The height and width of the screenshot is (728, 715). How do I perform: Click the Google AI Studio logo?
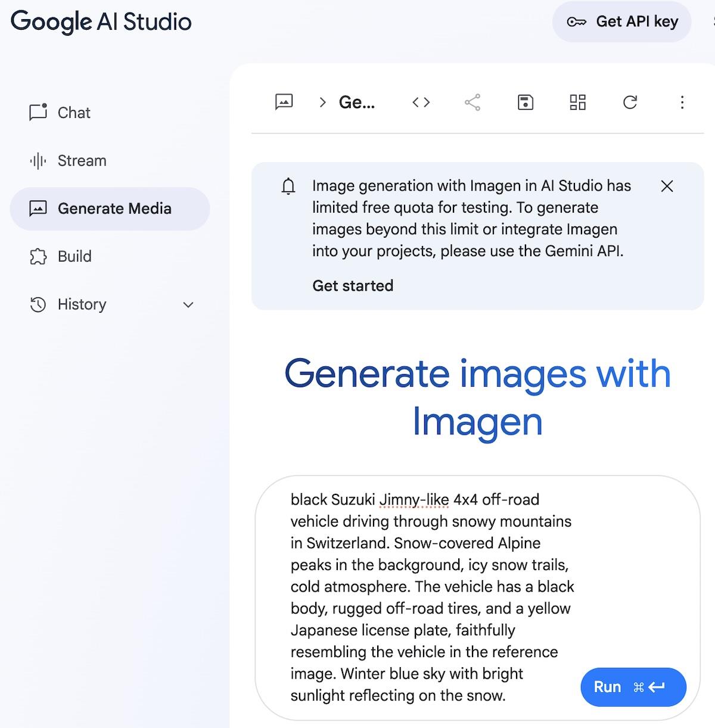click(101, 22)
